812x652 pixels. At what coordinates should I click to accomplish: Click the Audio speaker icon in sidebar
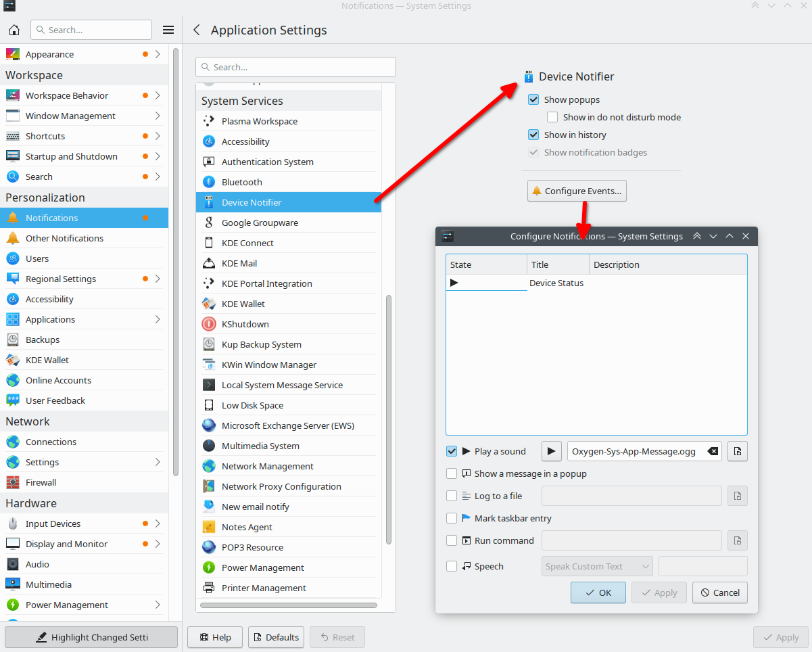pyautogui.click(x=13, y=564)
